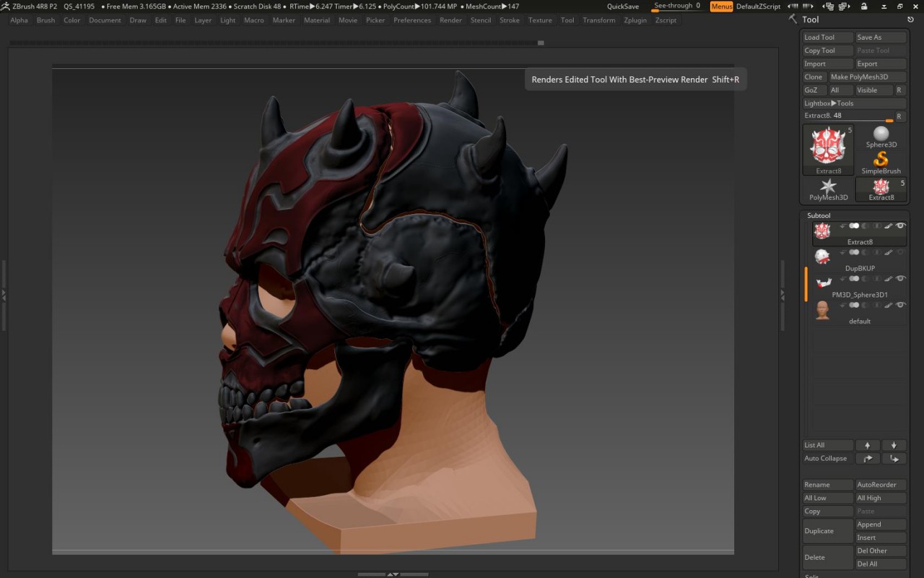Click the hide-title-bar icon next to lock
The image size is (924, 578).
(884, 7)
